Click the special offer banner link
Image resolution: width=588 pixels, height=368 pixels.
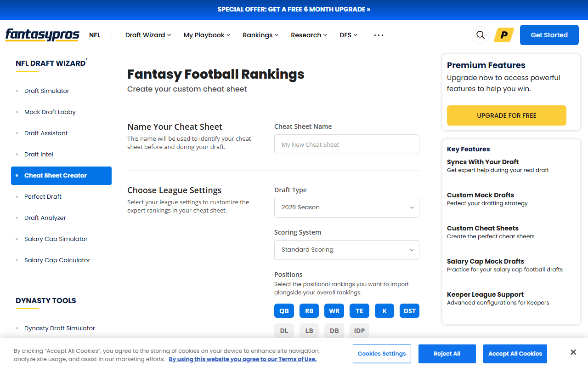pos(294,9)
